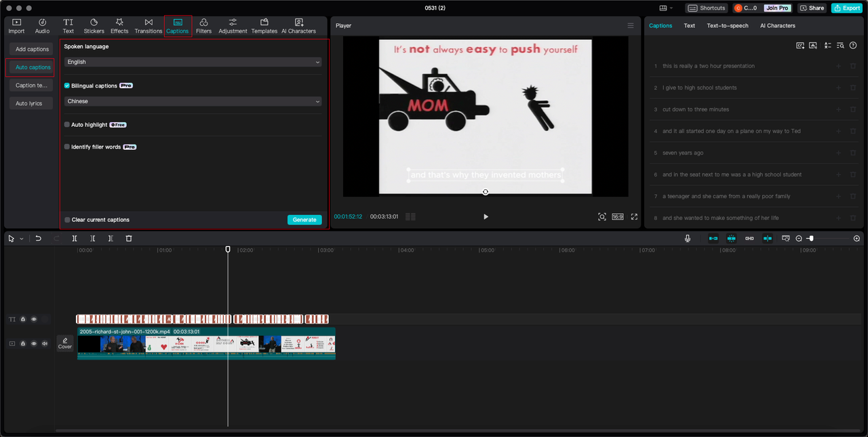The image size is (868, 437).
Task: Open the Text tab in top toolbar
Action: coord(68,26)
